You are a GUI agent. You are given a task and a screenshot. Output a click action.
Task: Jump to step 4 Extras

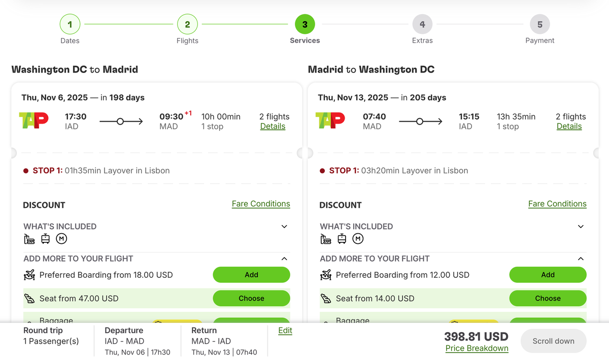coord(422,24)
